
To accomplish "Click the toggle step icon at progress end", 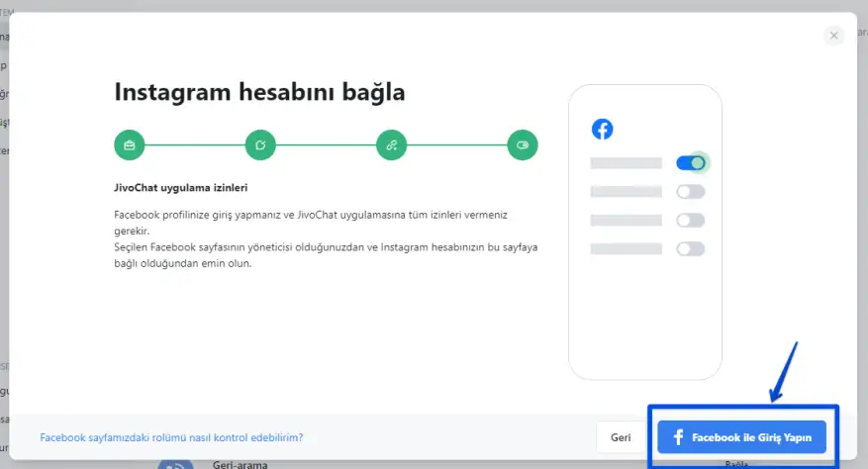I will (522, 145).
